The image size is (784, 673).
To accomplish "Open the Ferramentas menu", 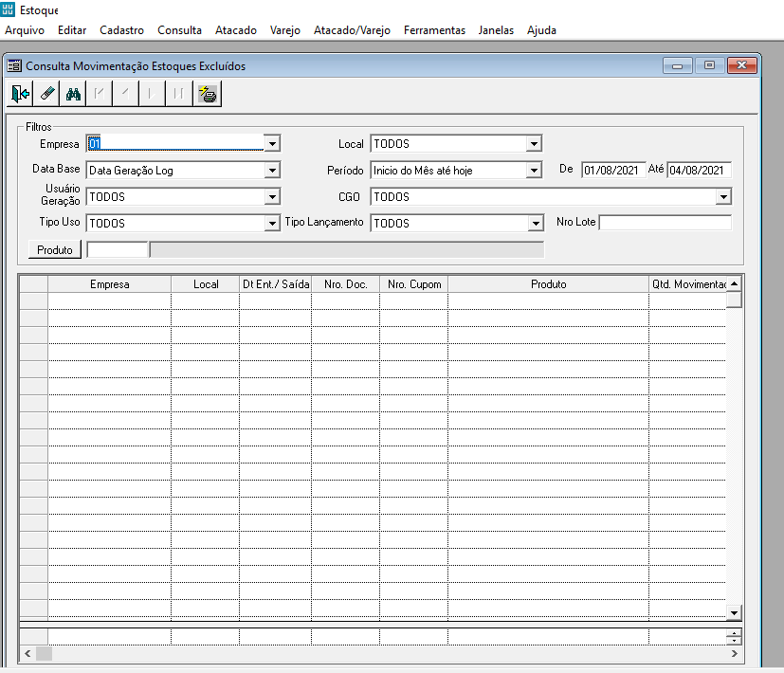I will click(434, 30).
